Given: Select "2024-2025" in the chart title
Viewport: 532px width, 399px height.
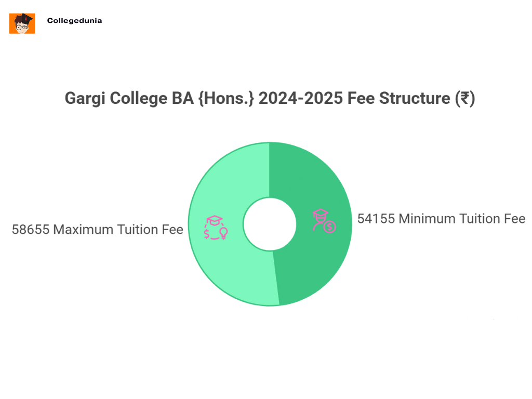Looking at the screenshot, I should [x=301, y=99].
